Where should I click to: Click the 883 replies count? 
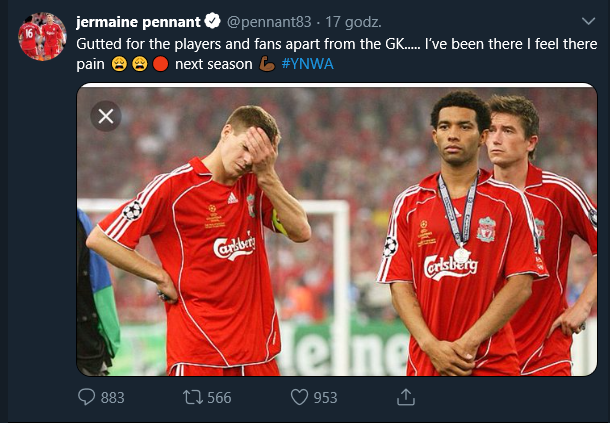[x=113, y=397]
